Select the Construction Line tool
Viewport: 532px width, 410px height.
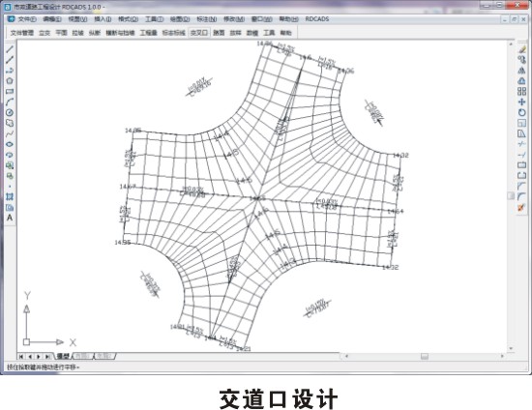tap(10, 60)
